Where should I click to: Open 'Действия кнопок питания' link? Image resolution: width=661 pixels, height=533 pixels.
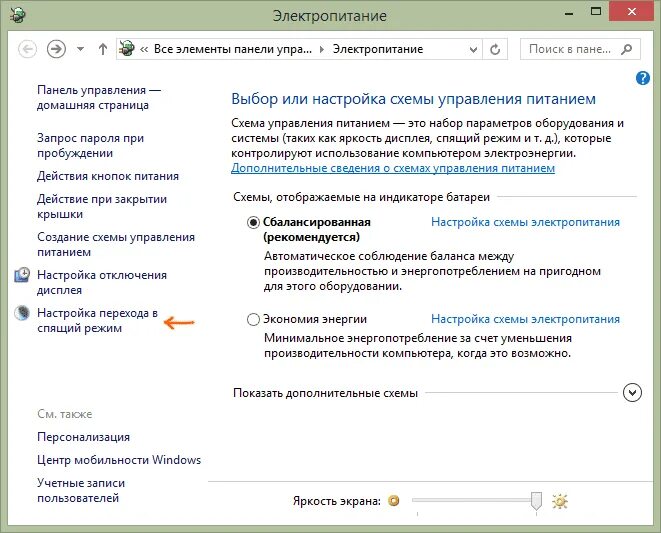[x=108, y=176]
